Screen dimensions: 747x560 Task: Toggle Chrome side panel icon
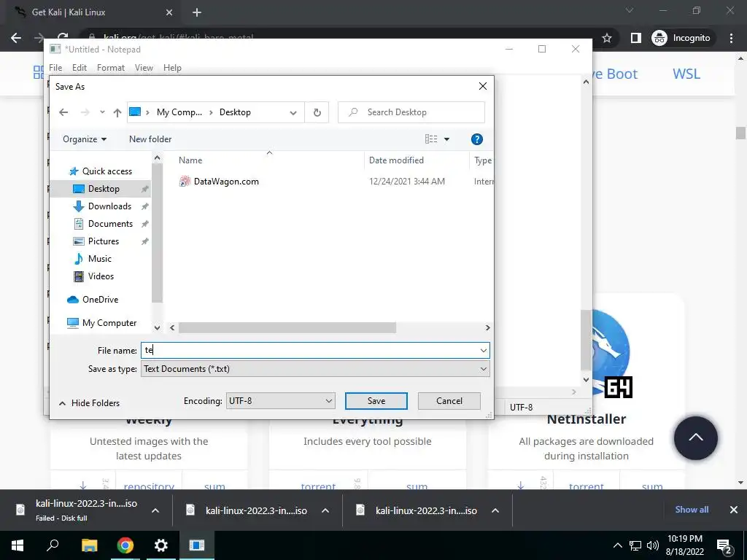click(x=635, y=38)
